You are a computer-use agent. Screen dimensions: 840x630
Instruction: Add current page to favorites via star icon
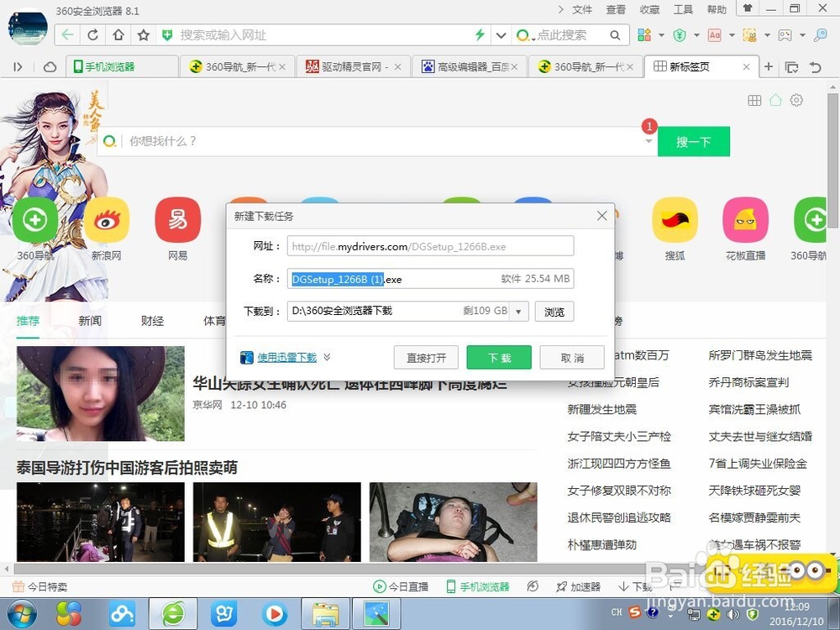[x=144, y=34]
